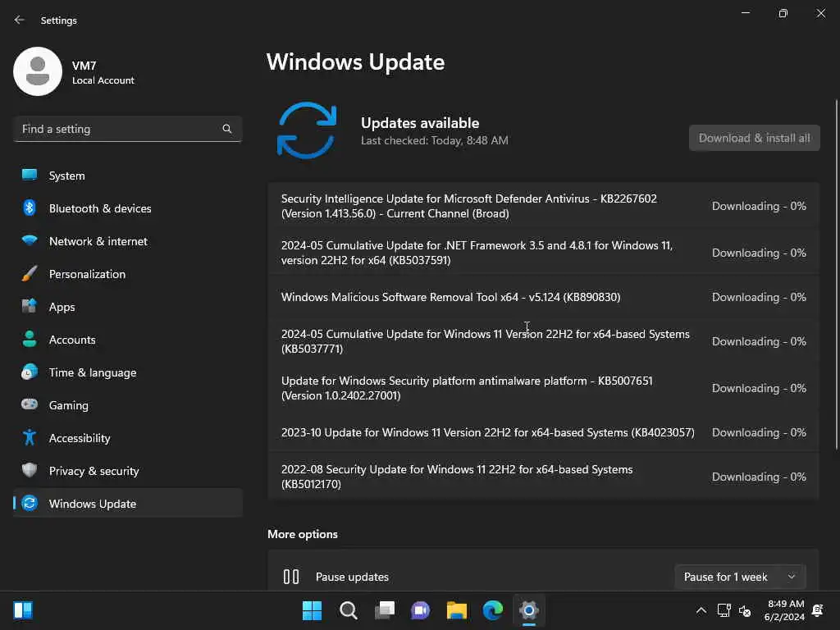The height and width of the screenshot is (630, 840).
Task: Open the Widgets icon on taskbar left
Action: click(x=23, y=610)
